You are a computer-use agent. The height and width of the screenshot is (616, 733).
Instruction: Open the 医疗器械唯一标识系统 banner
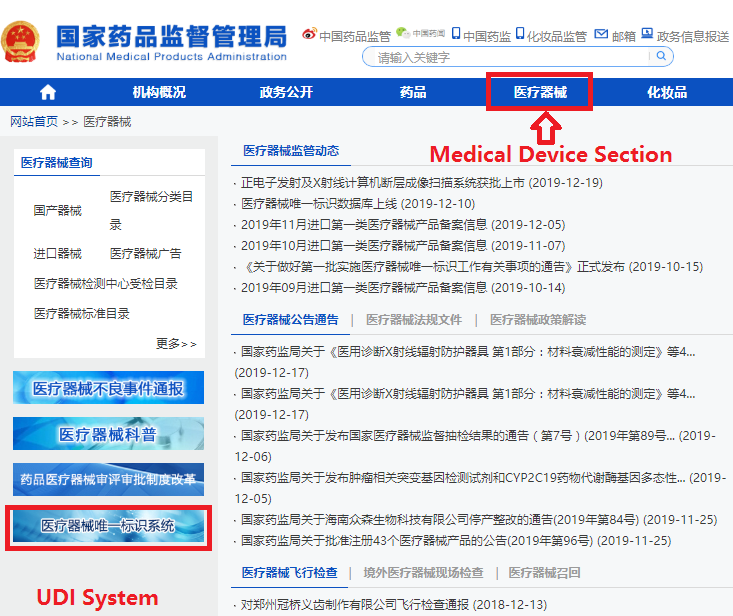(108, 526)
